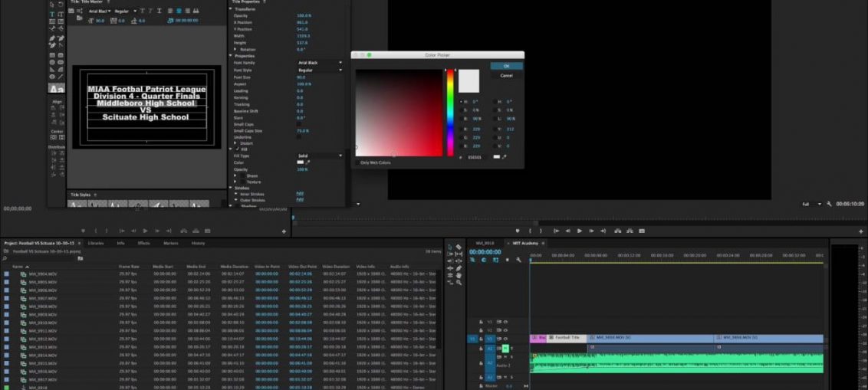868x390 pixels.
Task: Pick a shade in the Color Picker gradient field
Action: point(399,113)
